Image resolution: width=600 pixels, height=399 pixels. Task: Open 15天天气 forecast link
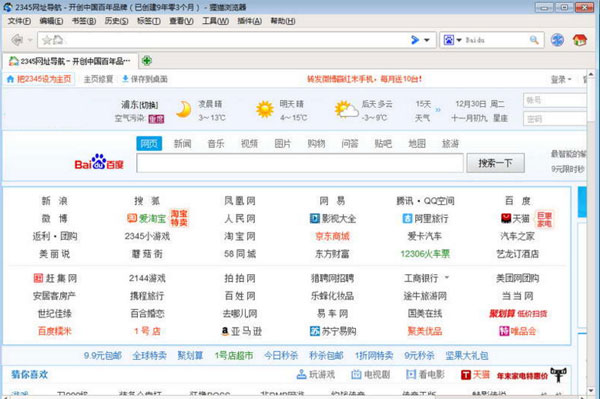pyautogui.click(x=423, y=111)
